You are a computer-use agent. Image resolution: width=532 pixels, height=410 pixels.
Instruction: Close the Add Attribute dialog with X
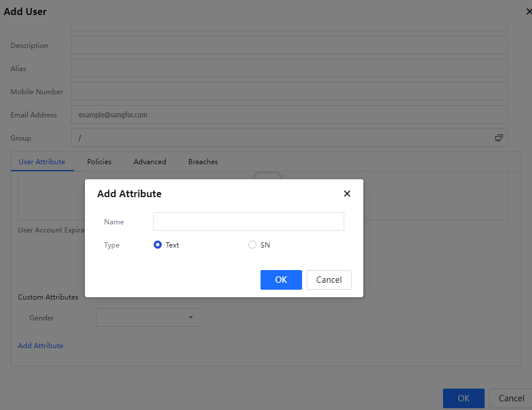tap(347, 194)
